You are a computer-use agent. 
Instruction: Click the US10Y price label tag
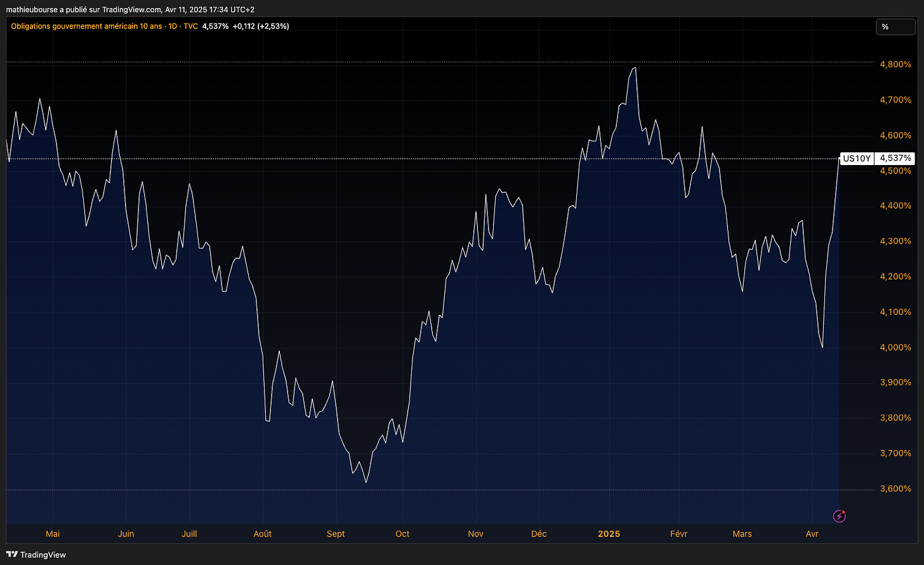[857, 158]
